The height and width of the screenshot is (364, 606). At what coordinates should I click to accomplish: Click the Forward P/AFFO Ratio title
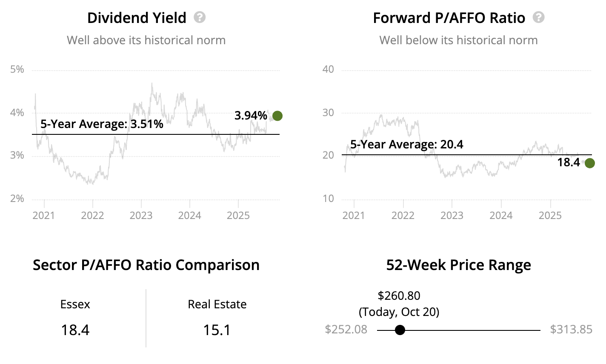pos(449,18)
